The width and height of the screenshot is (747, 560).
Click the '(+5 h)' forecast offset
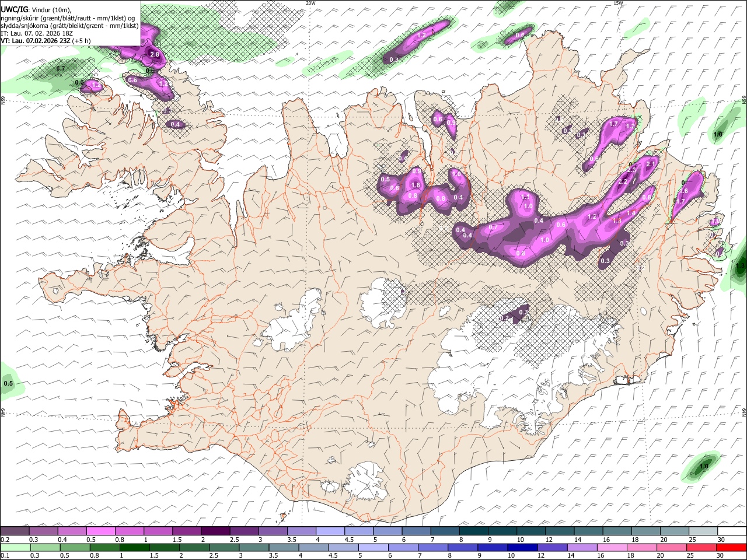click(x=82, y=41)
